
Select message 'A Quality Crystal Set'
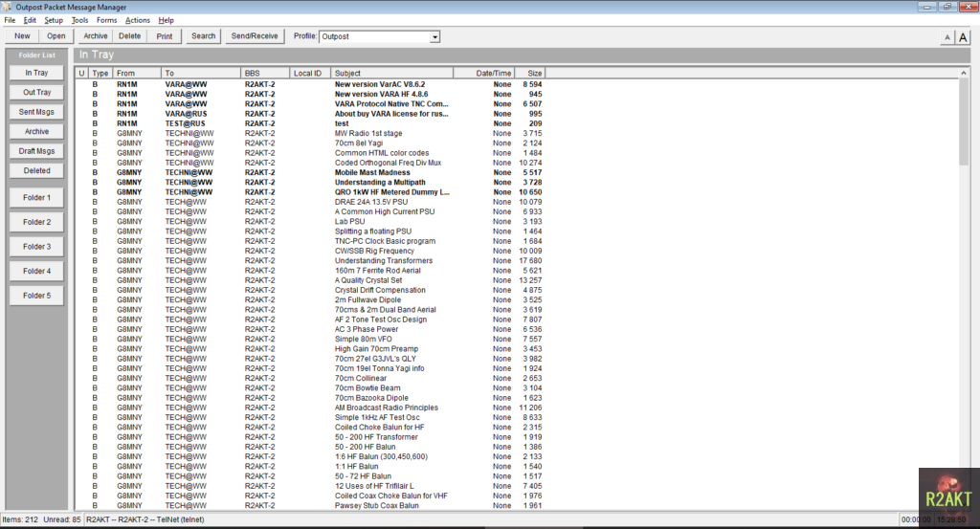[311, 280]
